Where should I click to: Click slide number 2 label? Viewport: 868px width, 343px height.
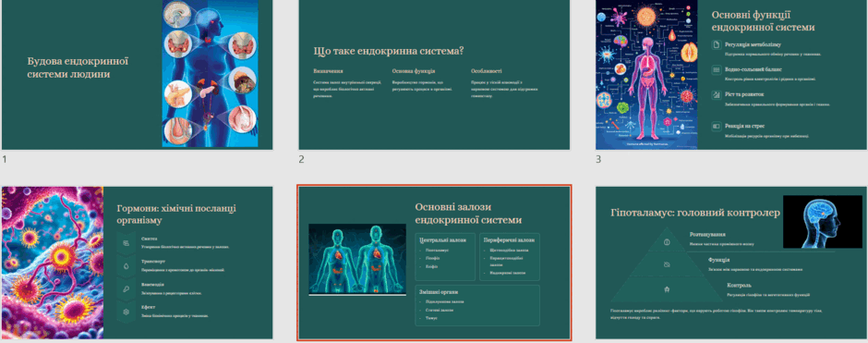tap(302, 160)
